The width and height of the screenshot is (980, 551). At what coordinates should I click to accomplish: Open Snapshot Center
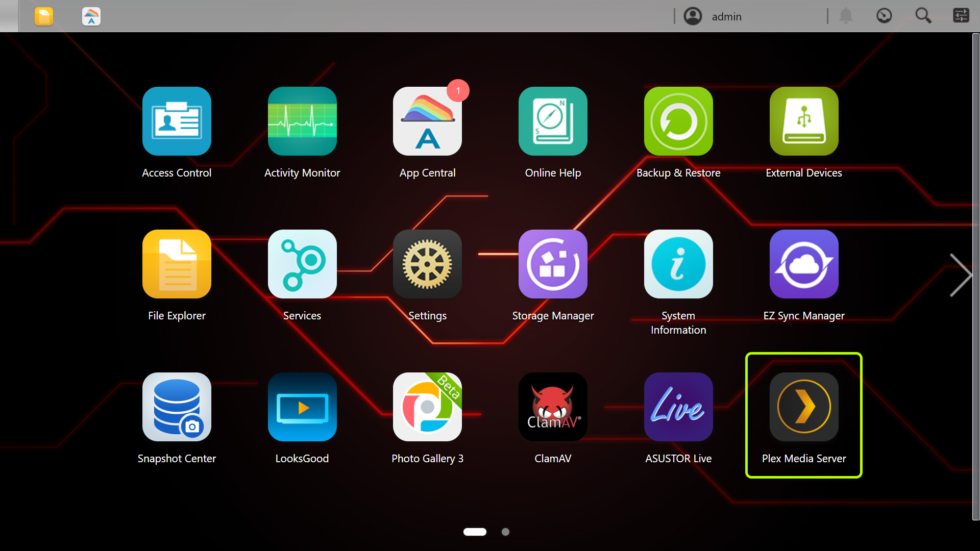click(177, 407)
